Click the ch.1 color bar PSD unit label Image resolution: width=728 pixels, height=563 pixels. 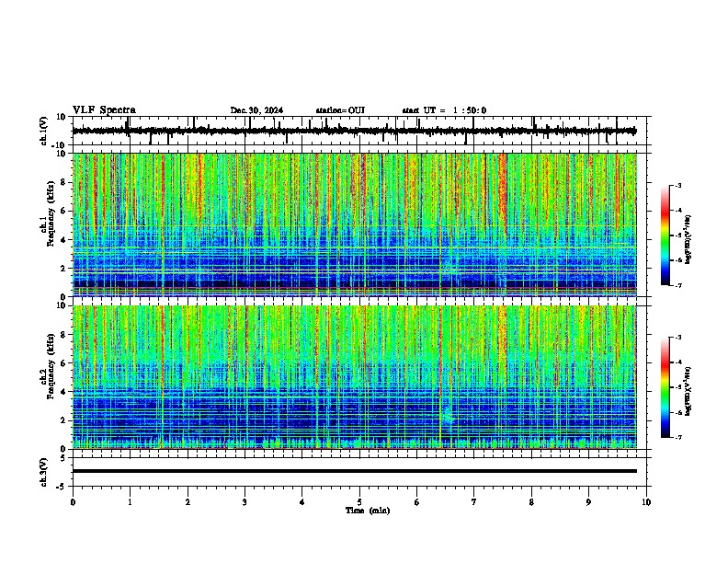(688, 239)
